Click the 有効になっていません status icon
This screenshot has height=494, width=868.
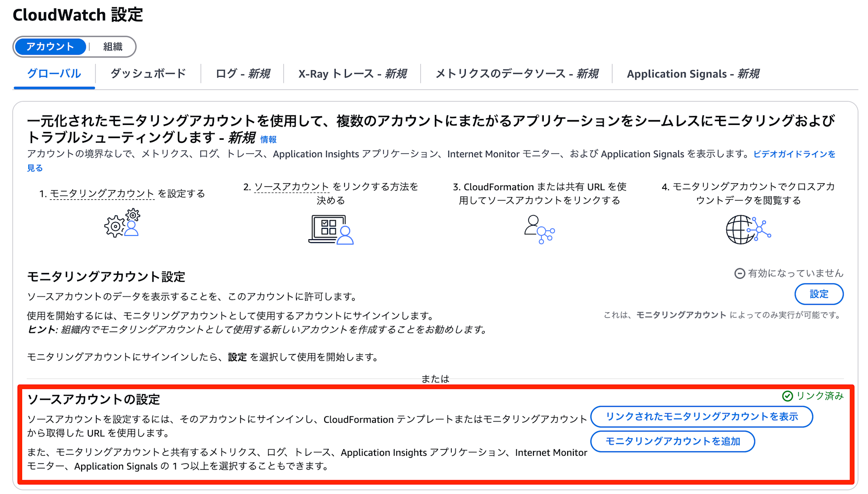point(740,273)
